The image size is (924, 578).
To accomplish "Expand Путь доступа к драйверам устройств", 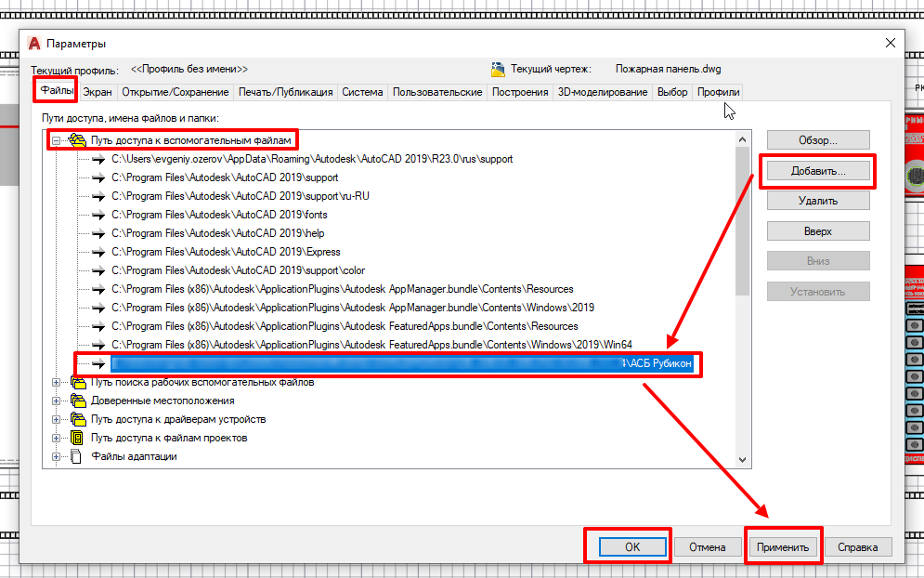I will pyautogui.click(x=56, y=419).
